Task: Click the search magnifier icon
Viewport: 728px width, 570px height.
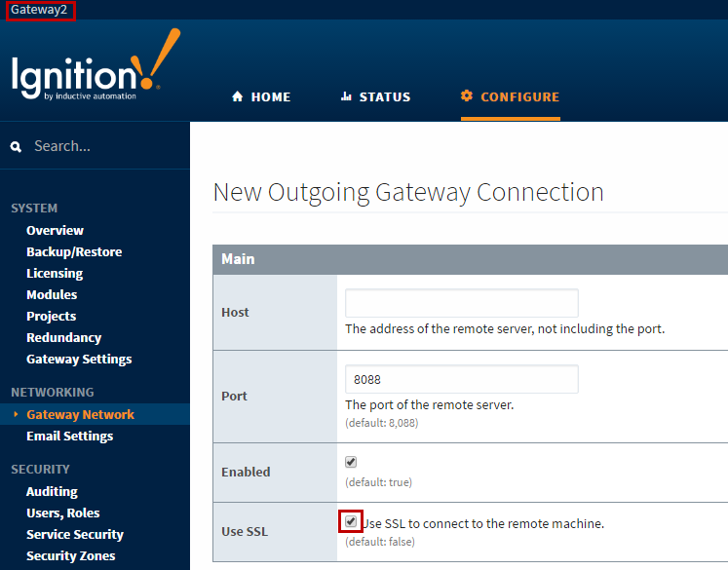Action: coord(16,147)
